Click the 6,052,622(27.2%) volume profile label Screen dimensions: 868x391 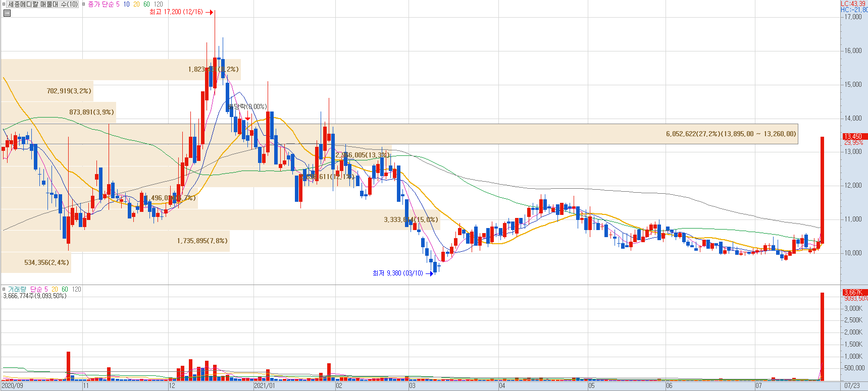pos(731,134)
